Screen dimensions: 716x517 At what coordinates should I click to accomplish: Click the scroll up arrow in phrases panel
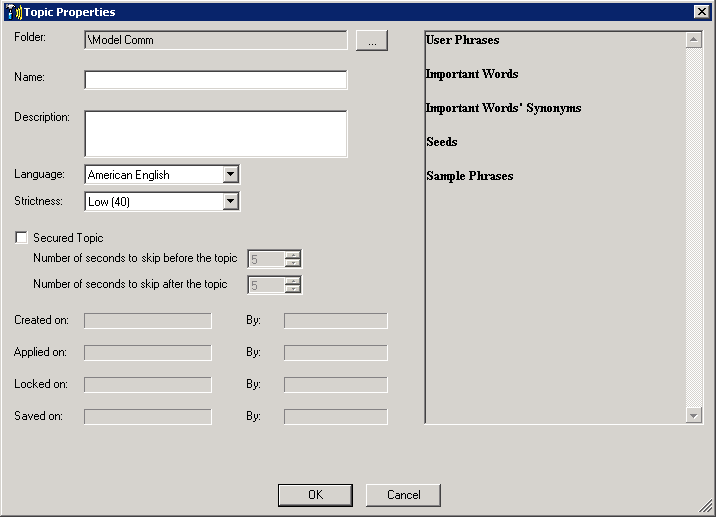tap(694, 40)
